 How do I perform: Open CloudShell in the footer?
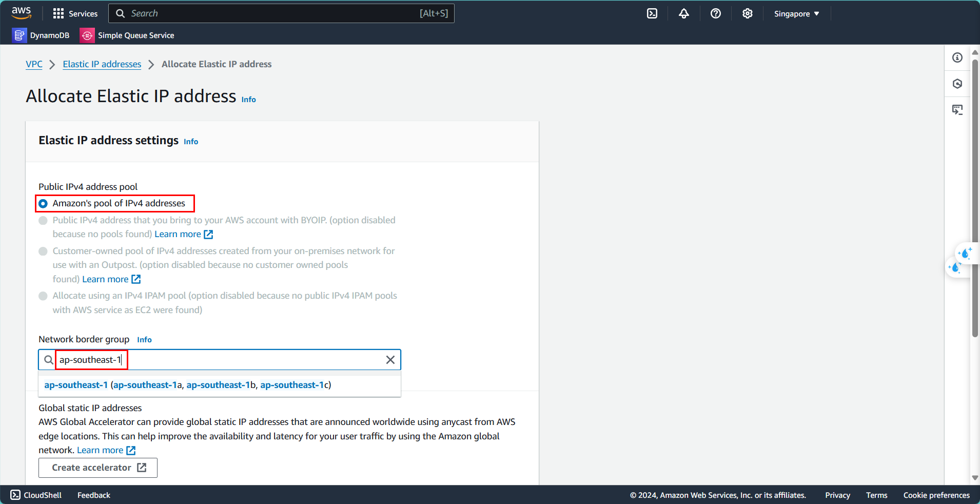36,495
